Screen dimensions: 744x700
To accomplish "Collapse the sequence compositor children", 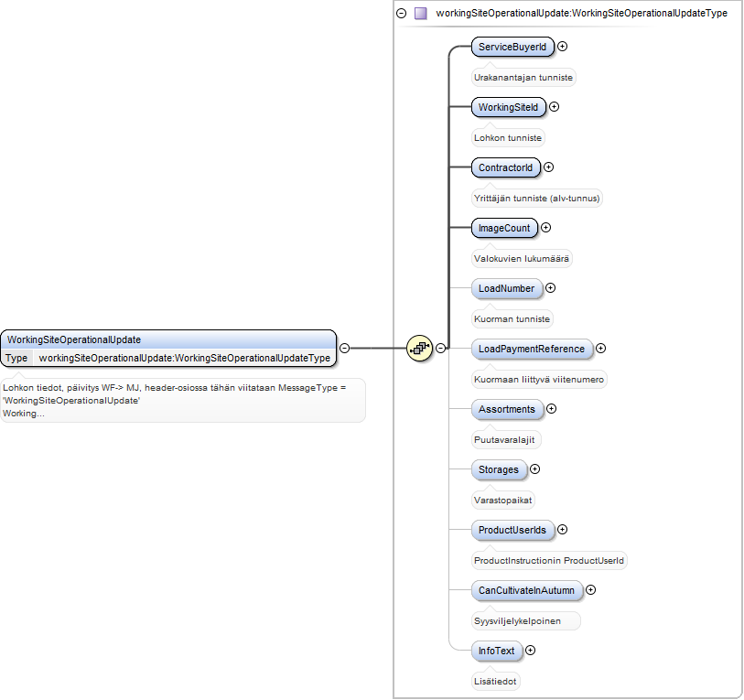I will [x=441, y=349].
